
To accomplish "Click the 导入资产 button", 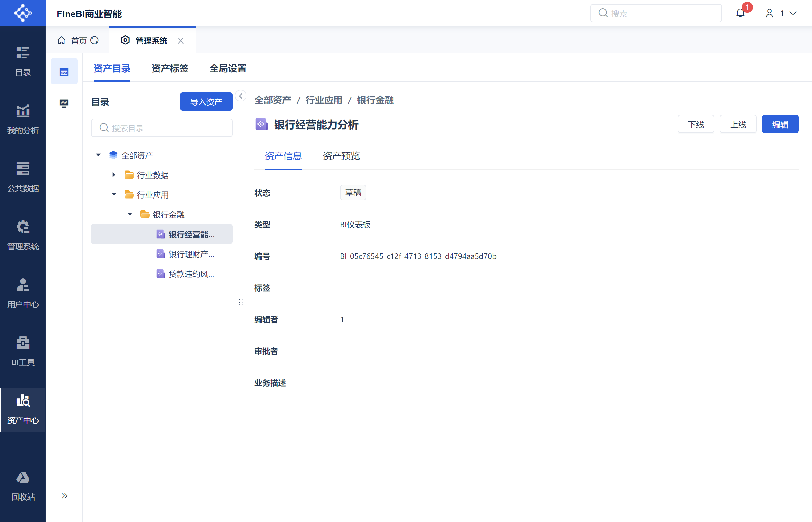I will coord(206,102).
